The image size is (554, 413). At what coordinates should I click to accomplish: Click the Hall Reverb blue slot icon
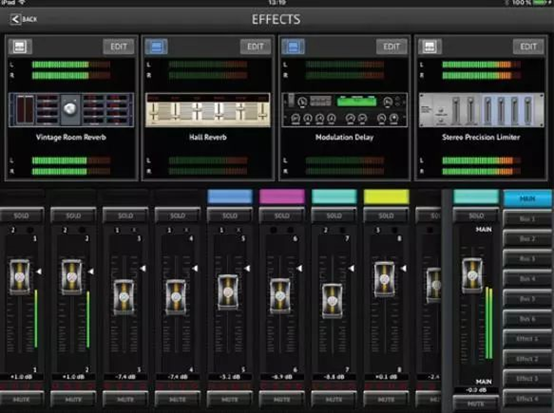(157, 47)
